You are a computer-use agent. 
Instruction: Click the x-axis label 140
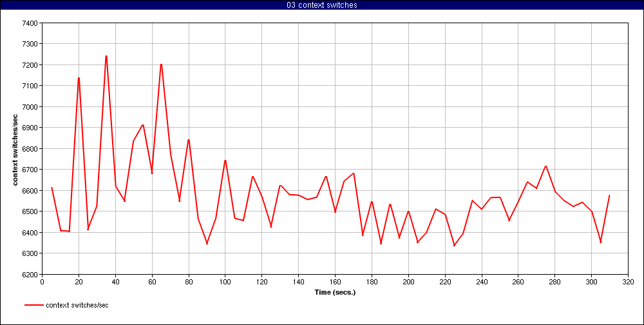pos(298,282)
